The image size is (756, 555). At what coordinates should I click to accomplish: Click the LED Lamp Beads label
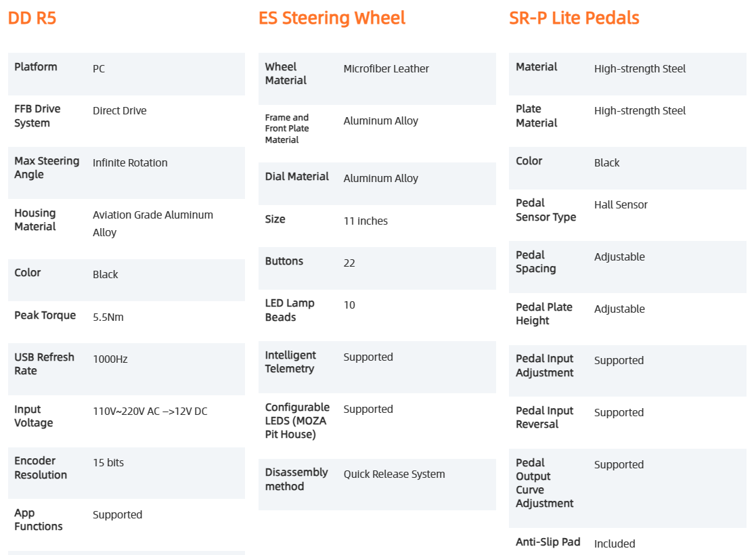tap(289, 309)
